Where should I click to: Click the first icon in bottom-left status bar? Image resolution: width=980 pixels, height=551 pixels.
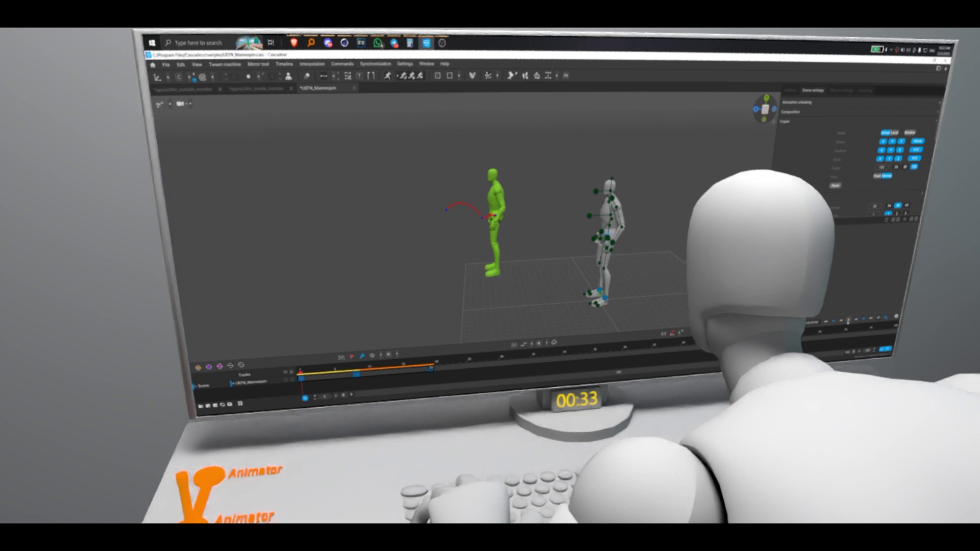201,406
